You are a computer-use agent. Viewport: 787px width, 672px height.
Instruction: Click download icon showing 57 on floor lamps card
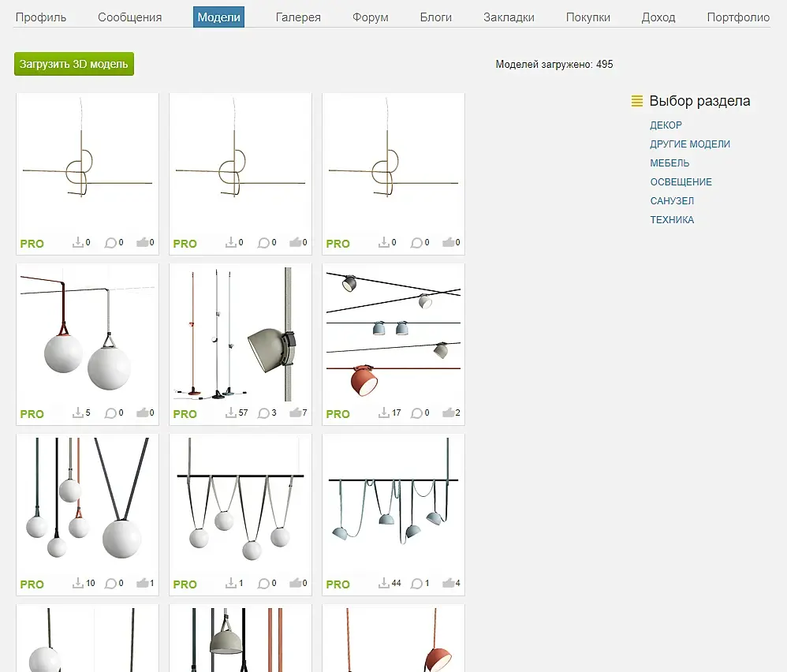231,413
